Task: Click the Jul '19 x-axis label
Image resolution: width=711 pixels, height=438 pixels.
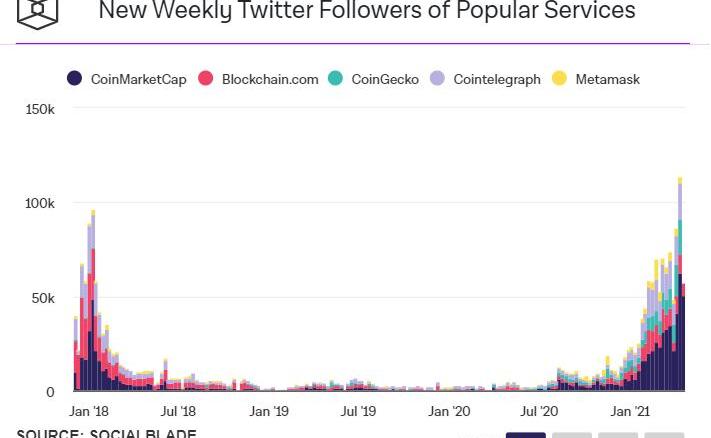Action: click(358, 411)
